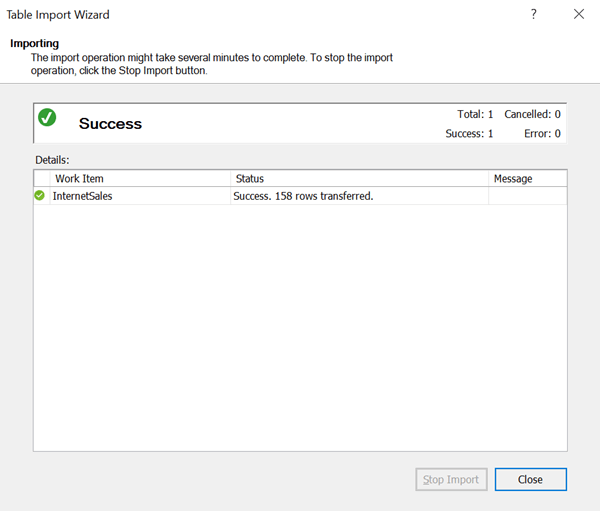Click the Importing heading
This screenshot has width=600, height=511.
[34, 44]
